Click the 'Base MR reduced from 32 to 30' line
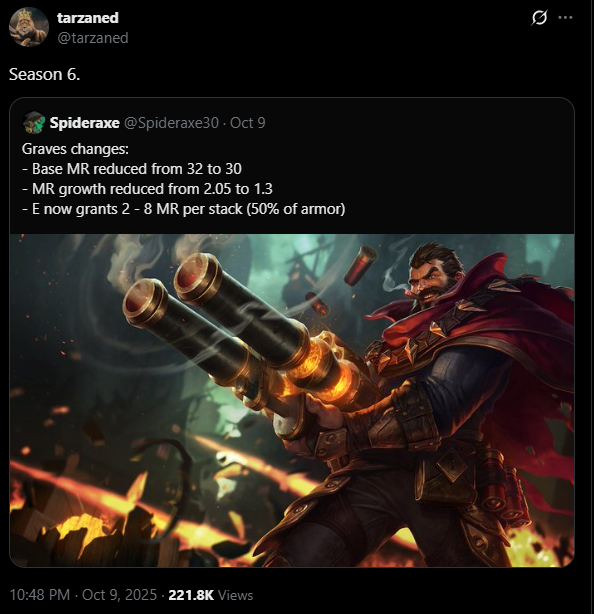Image resolution: width=594 pixels, height=614 pixels. (132, 169)
